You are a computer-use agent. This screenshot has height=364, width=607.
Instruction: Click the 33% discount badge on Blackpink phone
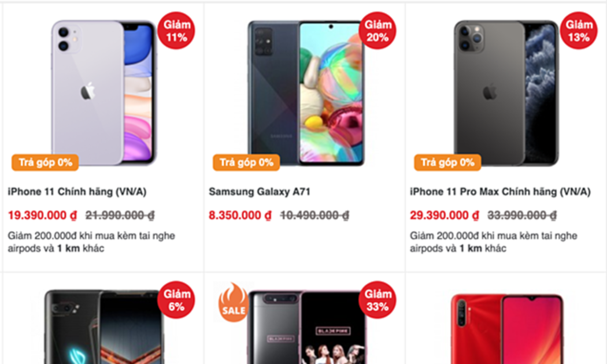tap(377, 300)
